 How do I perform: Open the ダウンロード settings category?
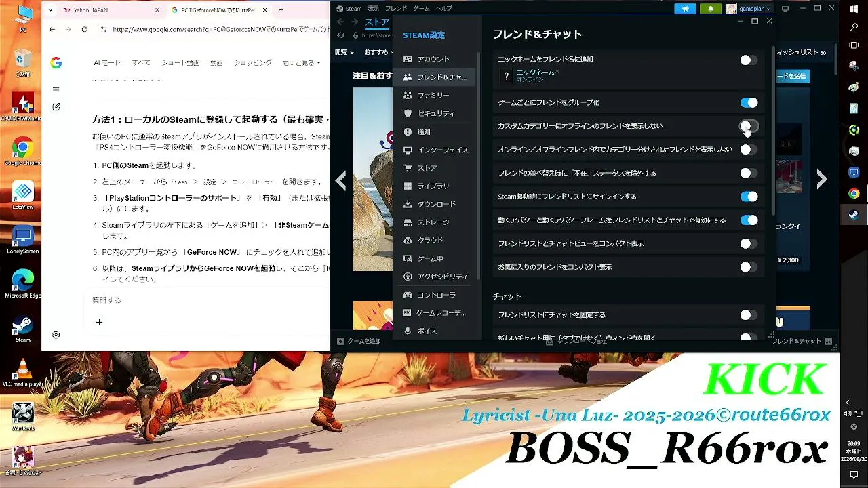coord(434,204)
